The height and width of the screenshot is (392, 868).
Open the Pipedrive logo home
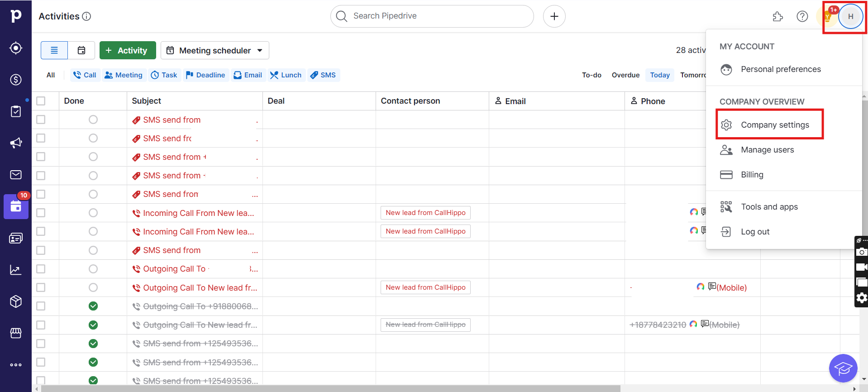[16, 16]
